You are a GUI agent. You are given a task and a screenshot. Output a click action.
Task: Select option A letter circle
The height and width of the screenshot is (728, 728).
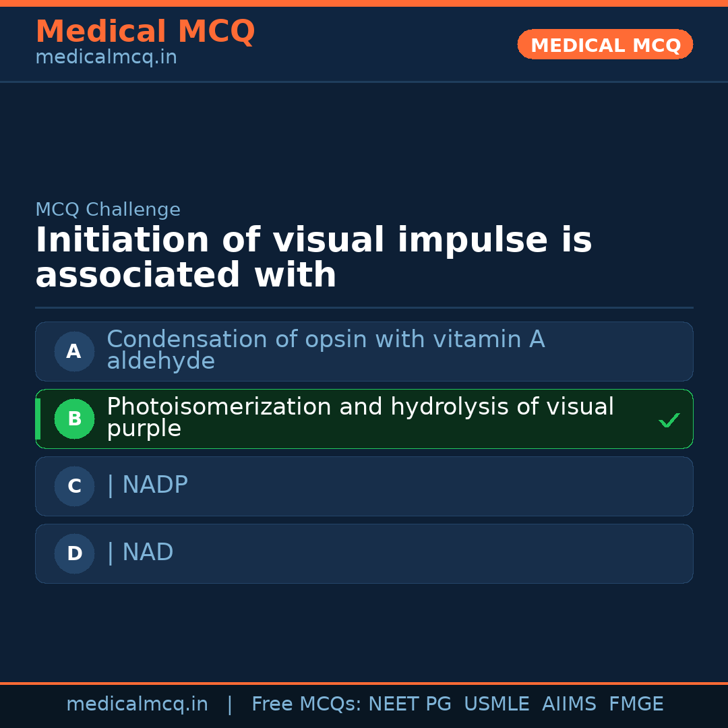coord(74,351)
